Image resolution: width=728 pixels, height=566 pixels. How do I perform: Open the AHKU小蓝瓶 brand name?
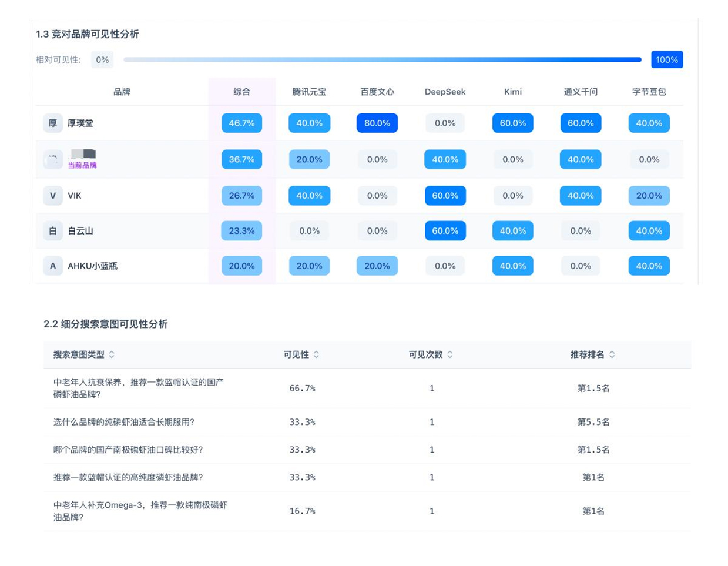92,266
